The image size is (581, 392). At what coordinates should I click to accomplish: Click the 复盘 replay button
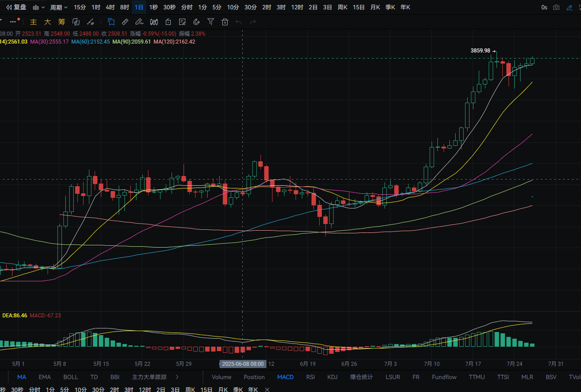click(x=16, y=7)
